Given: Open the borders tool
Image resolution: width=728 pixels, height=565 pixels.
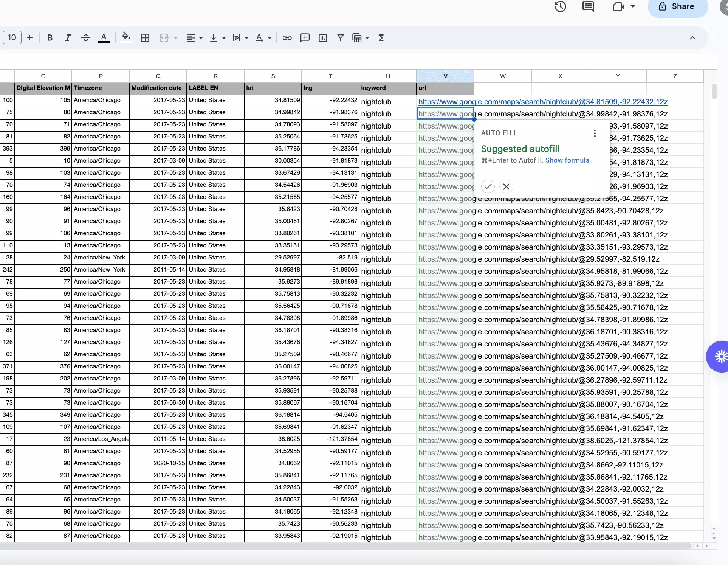Looking at the screenshot, I should coord(145,38).
